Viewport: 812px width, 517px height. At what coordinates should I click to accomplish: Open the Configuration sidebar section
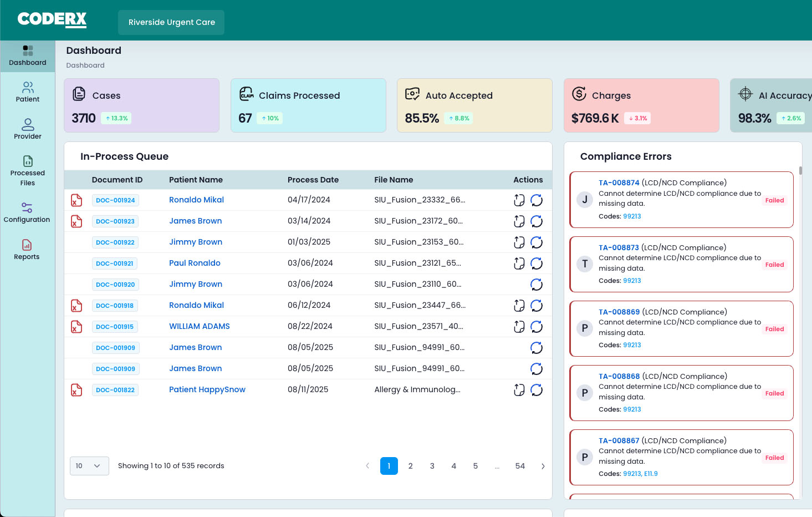[x=27, y=213]
